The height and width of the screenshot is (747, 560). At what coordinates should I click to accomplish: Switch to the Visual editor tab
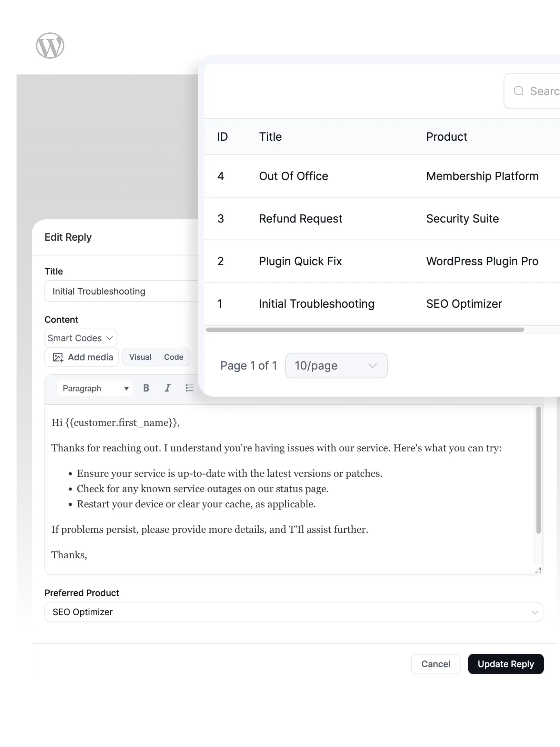[140, 357]
